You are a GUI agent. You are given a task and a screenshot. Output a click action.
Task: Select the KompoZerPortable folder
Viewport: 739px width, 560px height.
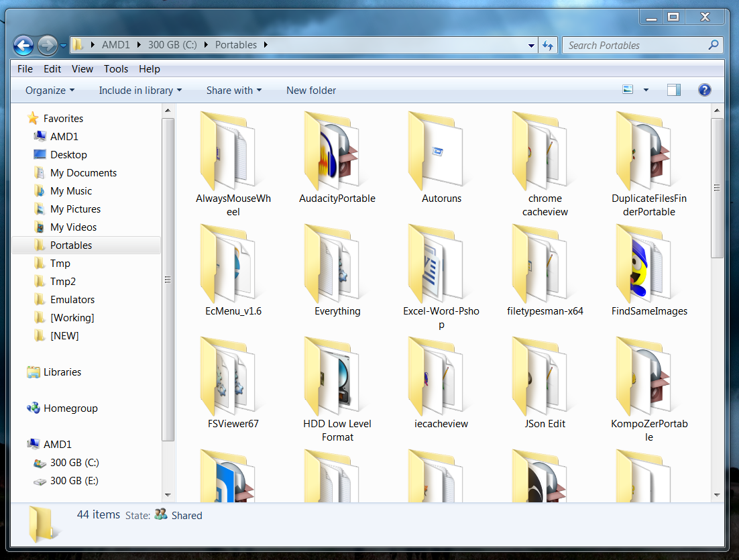coord(648,378)
